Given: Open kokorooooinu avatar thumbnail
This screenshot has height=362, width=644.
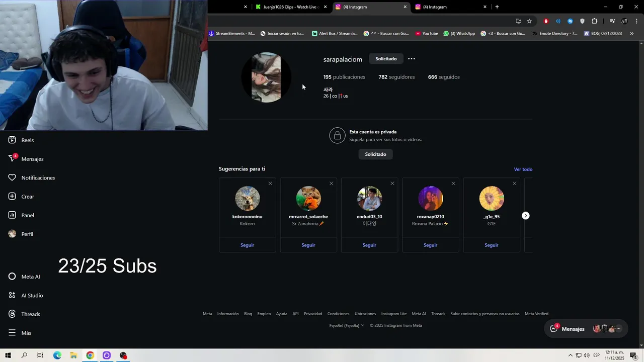Looking at the screenshot, I should pos(248,199).
